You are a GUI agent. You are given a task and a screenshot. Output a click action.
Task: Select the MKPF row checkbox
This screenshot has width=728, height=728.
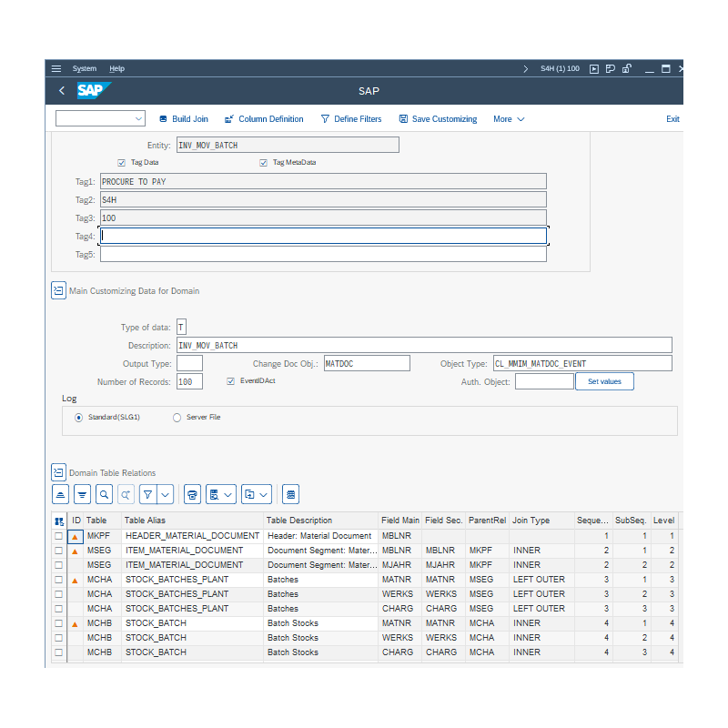point(59,536)
